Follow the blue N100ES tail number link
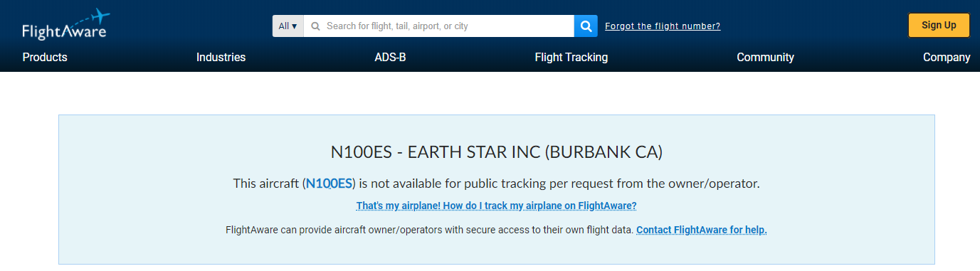The image size is (980, 271). coord(329,184)
